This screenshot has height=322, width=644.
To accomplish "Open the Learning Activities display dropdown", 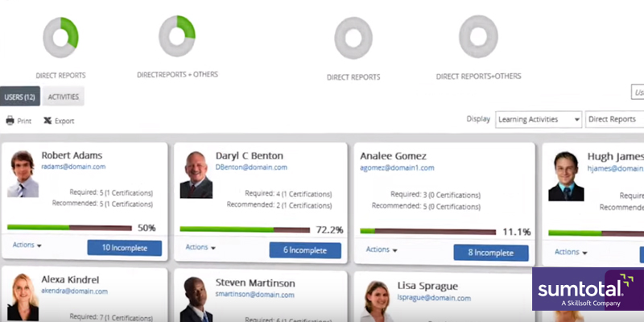I will (x=539, y=119).
